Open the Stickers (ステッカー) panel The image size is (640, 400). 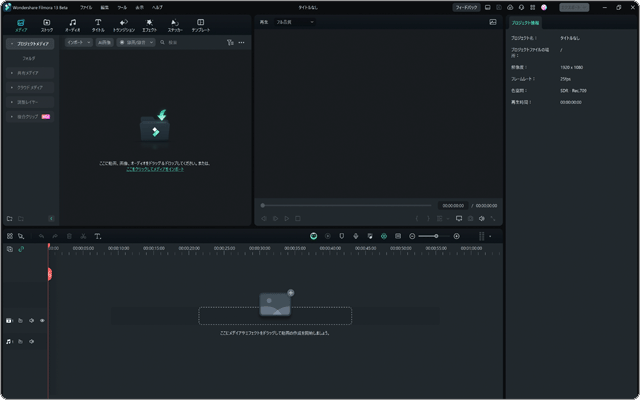pyautogui.click(x=175, y=25)
